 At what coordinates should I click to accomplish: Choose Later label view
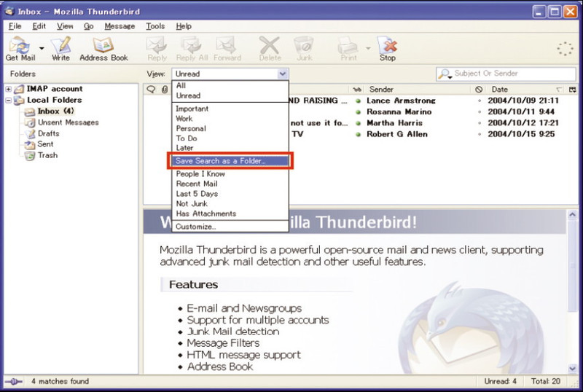click(230, 148)
